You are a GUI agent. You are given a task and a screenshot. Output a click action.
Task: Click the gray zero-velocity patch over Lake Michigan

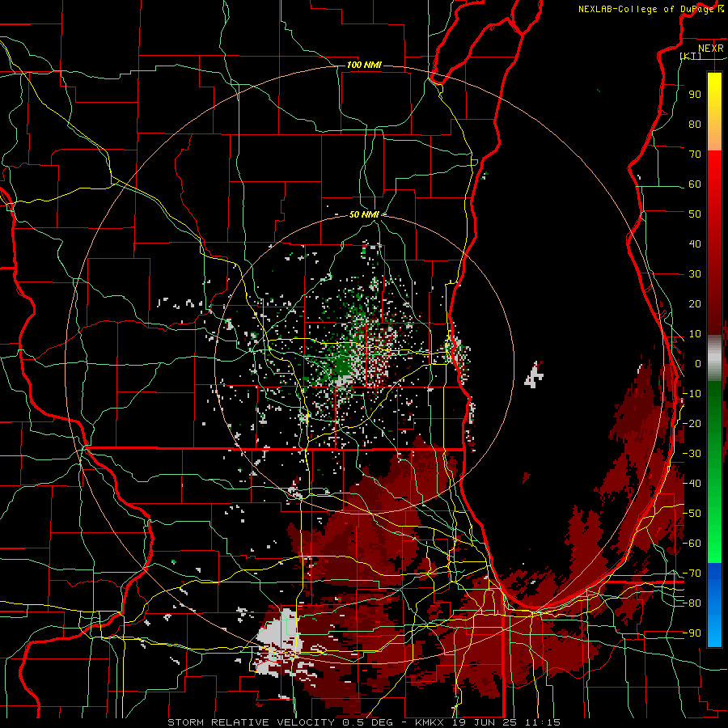534,375
